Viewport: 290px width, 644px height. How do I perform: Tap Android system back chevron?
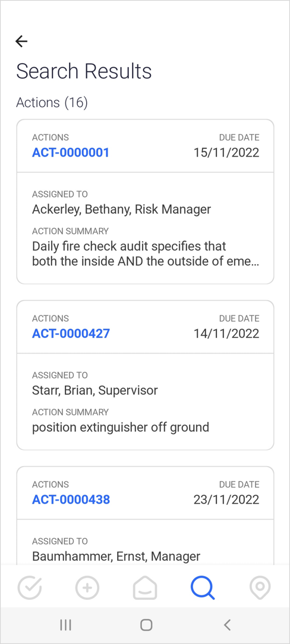tap(227, 625)
